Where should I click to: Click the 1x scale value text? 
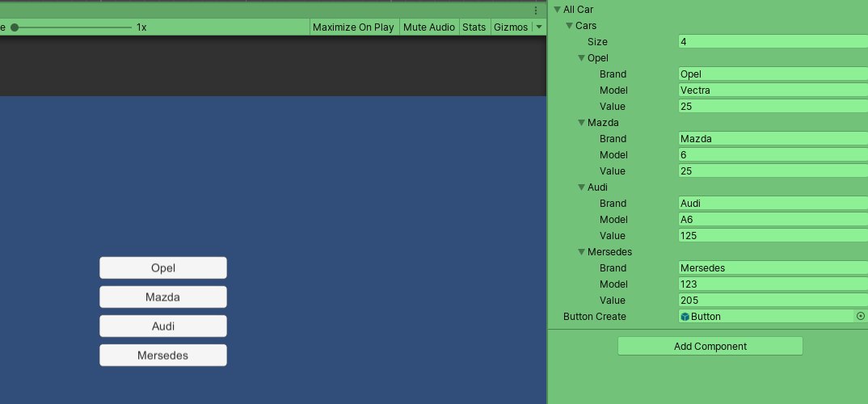(141, 27)
